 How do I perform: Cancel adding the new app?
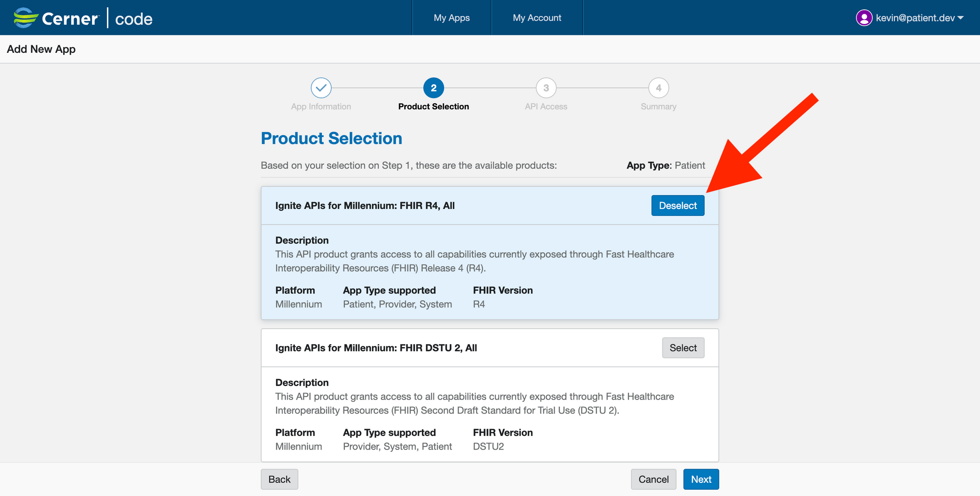[653, 479]
